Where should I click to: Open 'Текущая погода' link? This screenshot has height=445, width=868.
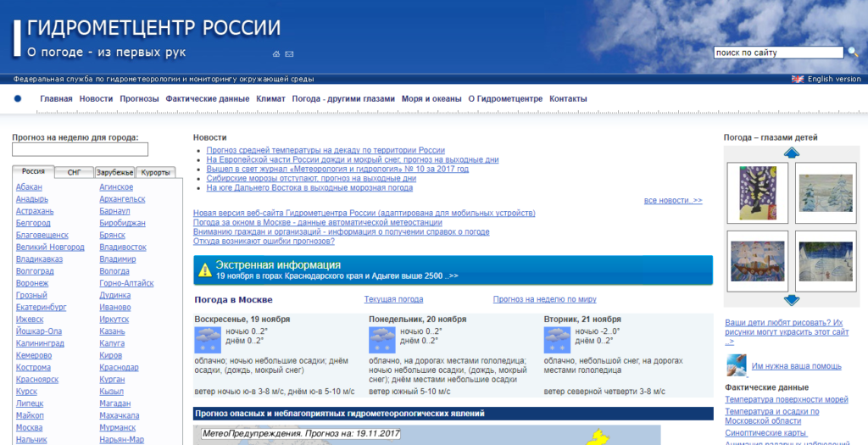tap(393, 299)
